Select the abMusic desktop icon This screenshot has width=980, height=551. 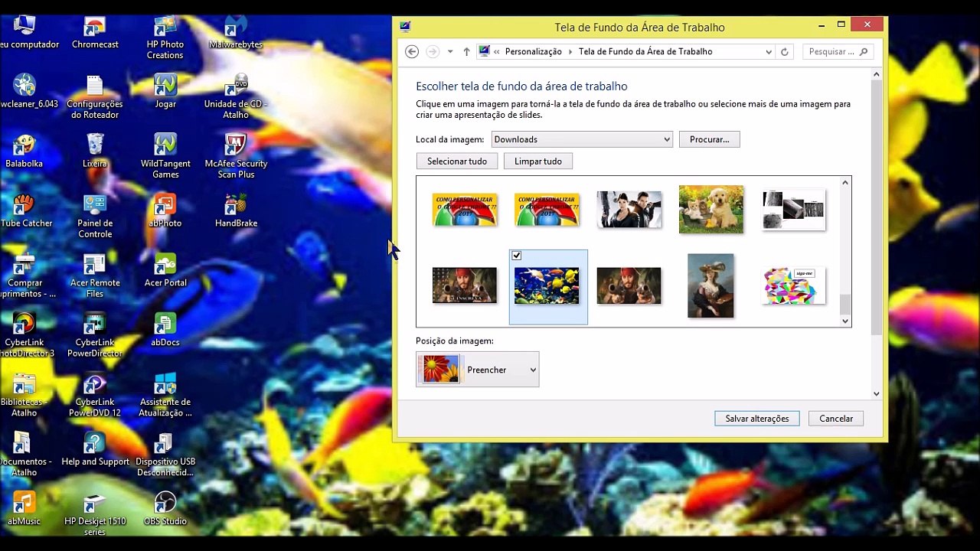click(x=24, y=510)
